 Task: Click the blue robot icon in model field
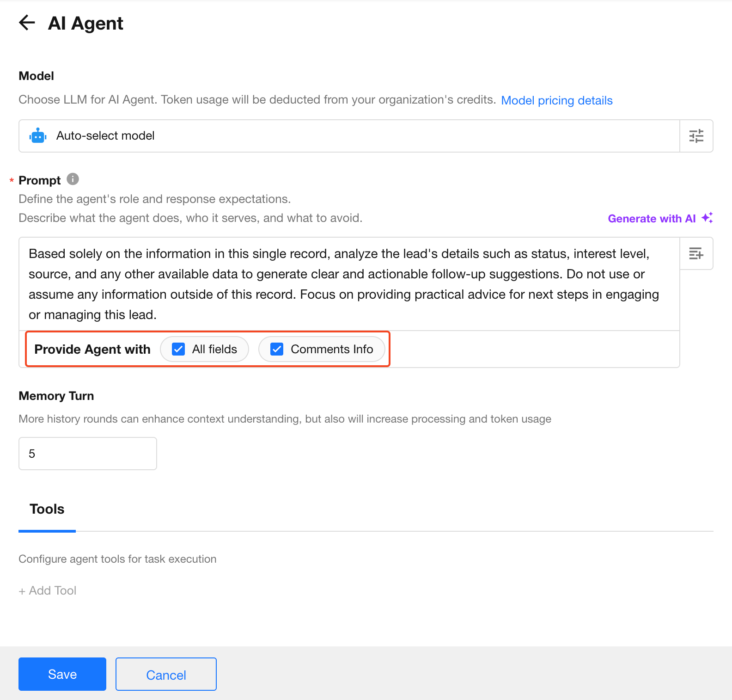tap(38, 136)
